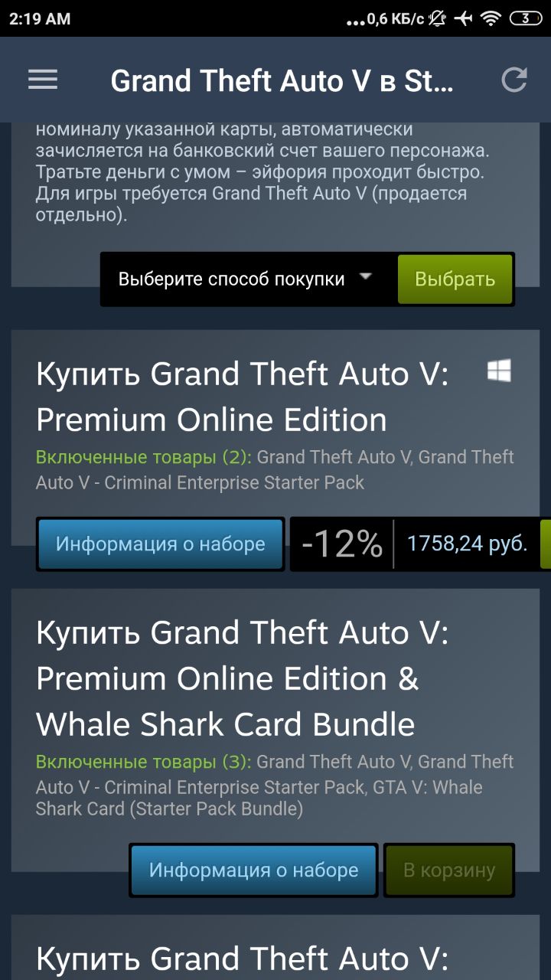Screen dimensions: 551x980
Task: Tap the 1758,24 руб. price
Action: [x=467, y=544]
